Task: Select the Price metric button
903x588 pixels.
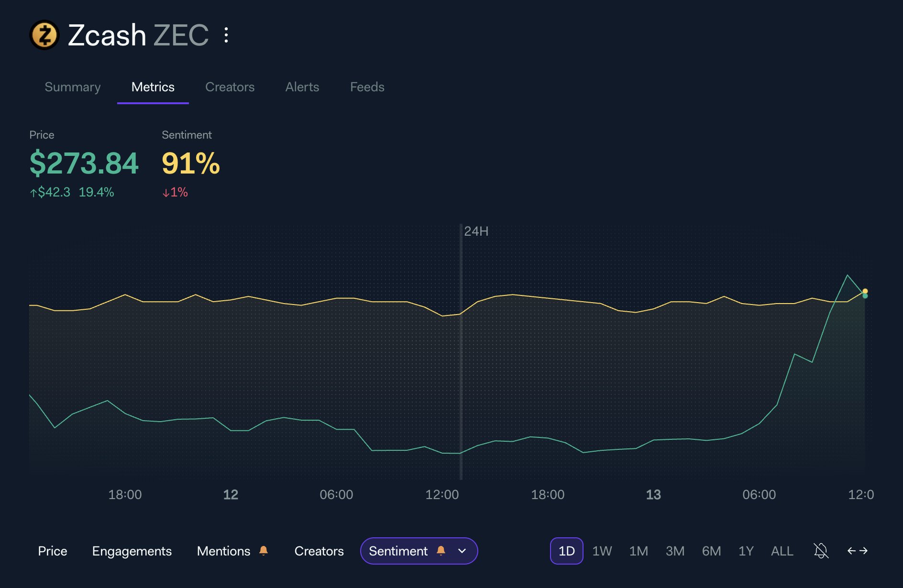Action: click(x=53, y=551)
